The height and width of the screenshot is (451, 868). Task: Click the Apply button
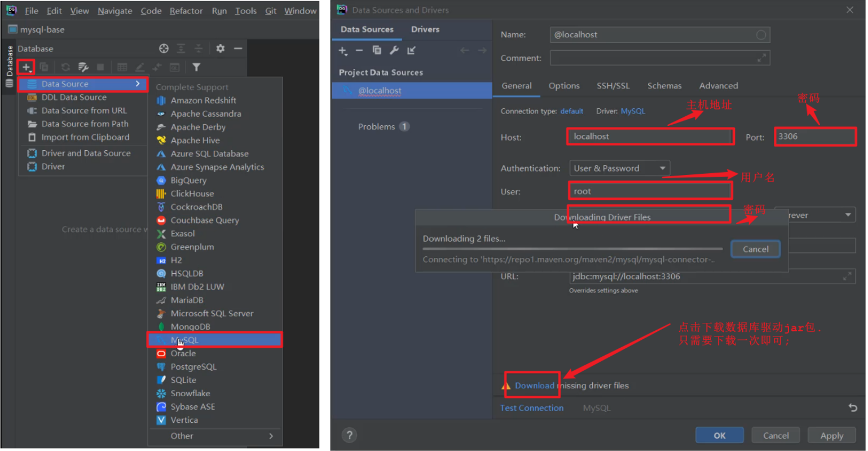[x=832, y=436]
